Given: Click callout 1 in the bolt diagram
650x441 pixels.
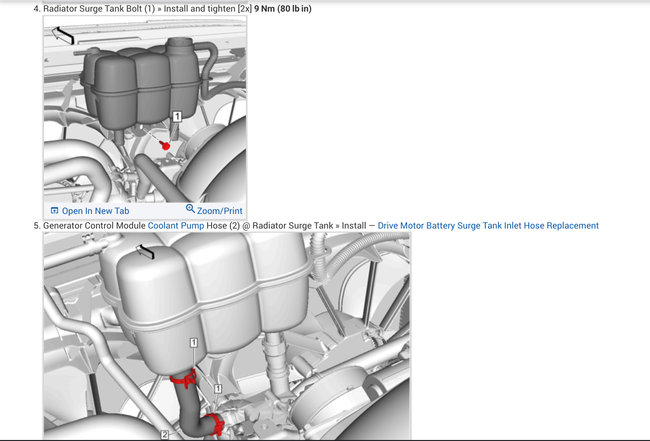Looking at the screenshot, I should [x=177, y=117].
